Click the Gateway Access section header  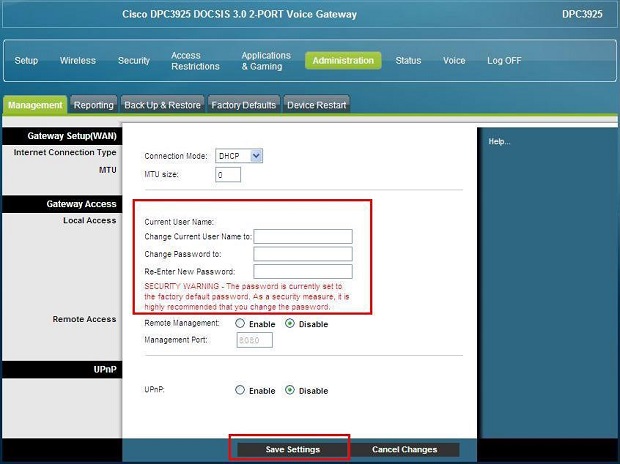62,204
